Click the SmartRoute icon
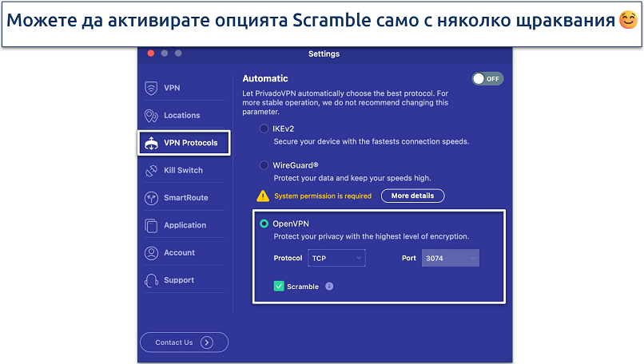The height and width of the screenshot is (364, 644). 150,198
